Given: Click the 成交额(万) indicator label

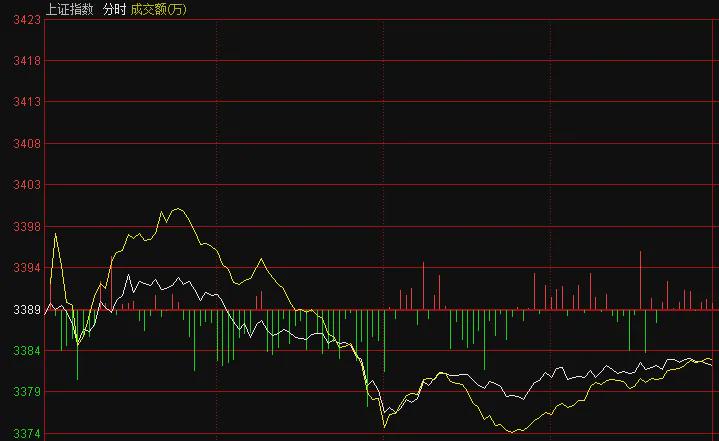Looking at the screenshot, I should click(159, 9).
